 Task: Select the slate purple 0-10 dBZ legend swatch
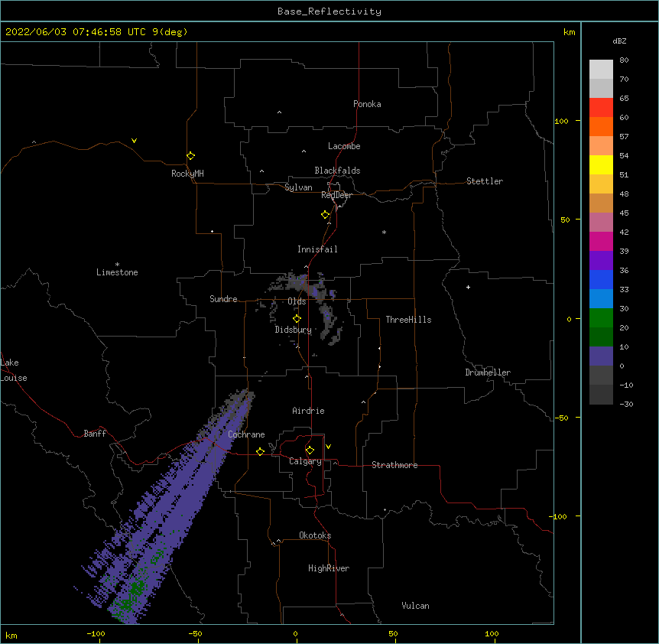(601, 356)
